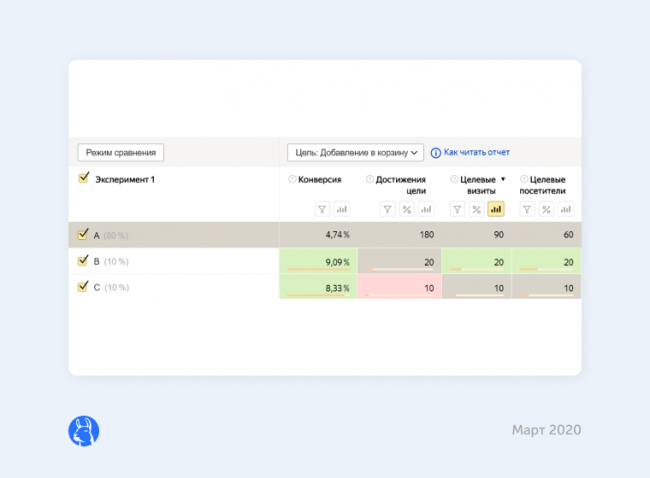Click the sort arrow next to Целевые визиты
Screen dimensions: 650x478
[x=503, y=180]
